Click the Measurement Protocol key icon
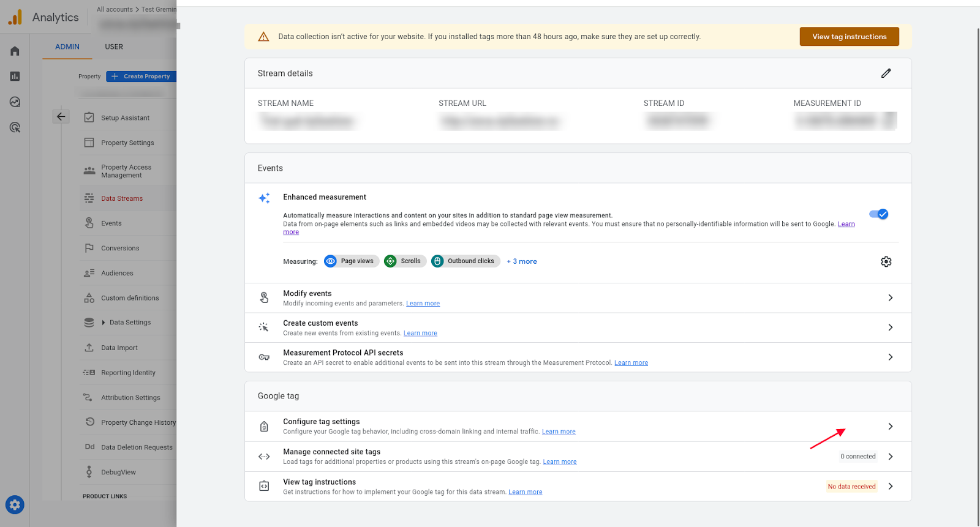This screenshot has height=527, width=980. 264,357
